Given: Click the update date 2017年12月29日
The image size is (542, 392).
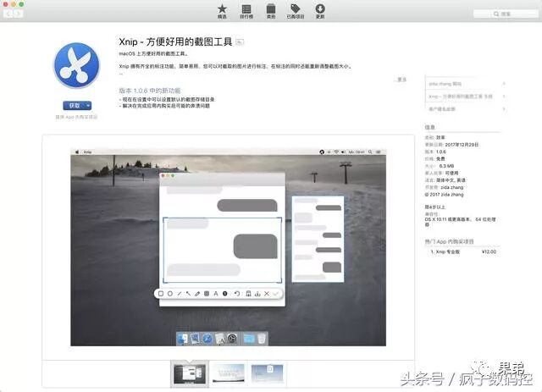Looking at the screenshot, I should coord(462,145).
